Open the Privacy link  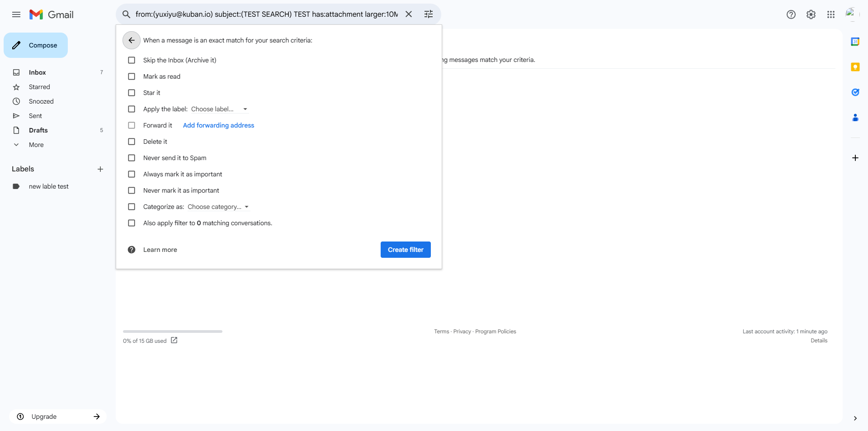coord(462,332)
